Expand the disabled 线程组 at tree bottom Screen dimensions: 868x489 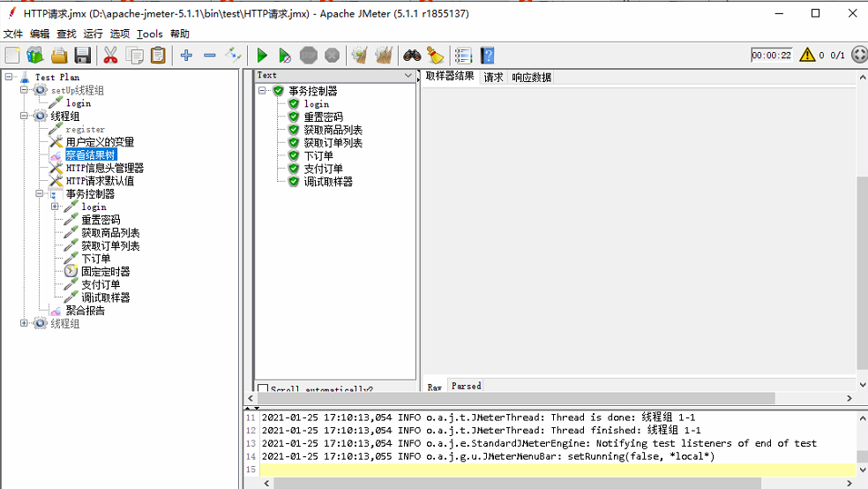[x=24, y=323]
